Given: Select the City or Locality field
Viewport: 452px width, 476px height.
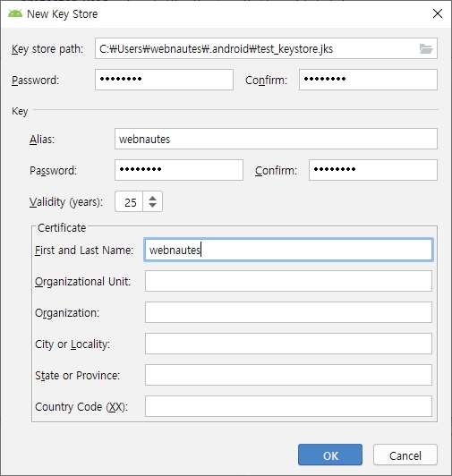Looking at the screenshot, I should click(x=288, y=344).
